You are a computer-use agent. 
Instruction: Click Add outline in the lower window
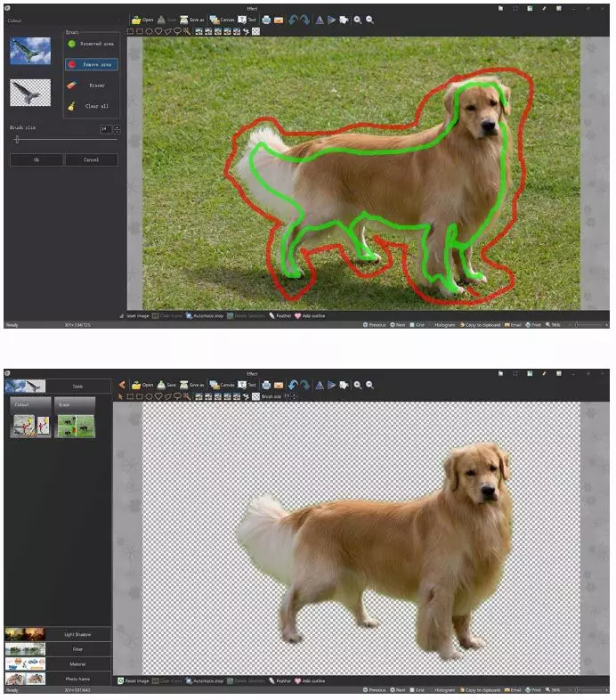pyautogui.click(x=310, y=681)
